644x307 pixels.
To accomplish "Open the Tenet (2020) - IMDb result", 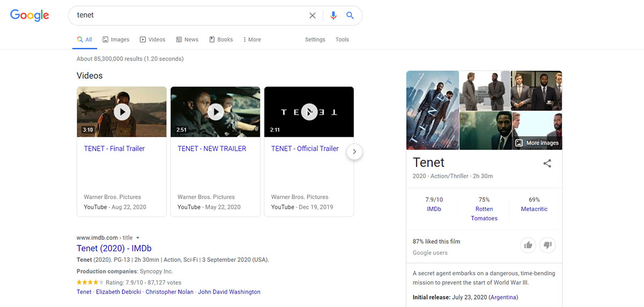I will (114, 248).
